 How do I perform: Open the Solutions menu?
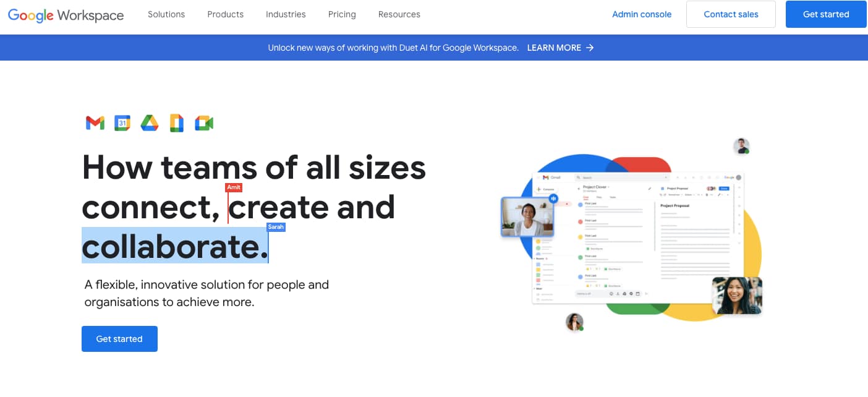point(166,14)
